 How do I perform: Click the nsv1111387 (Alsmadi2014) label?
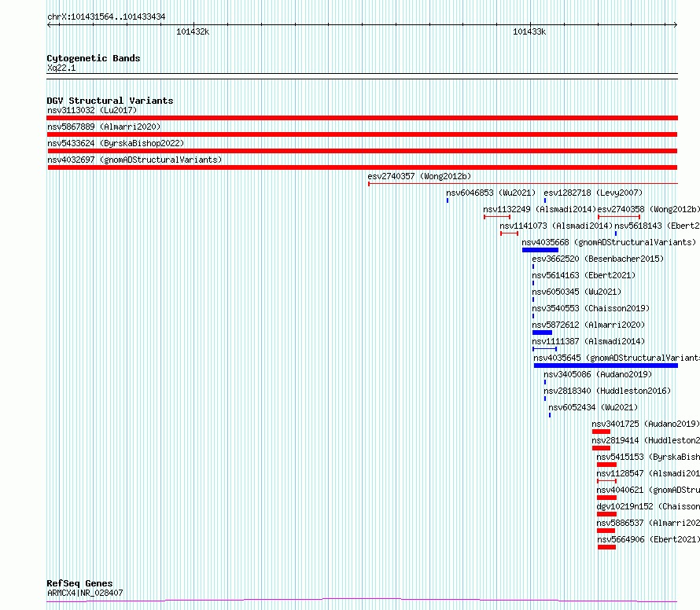588,341
